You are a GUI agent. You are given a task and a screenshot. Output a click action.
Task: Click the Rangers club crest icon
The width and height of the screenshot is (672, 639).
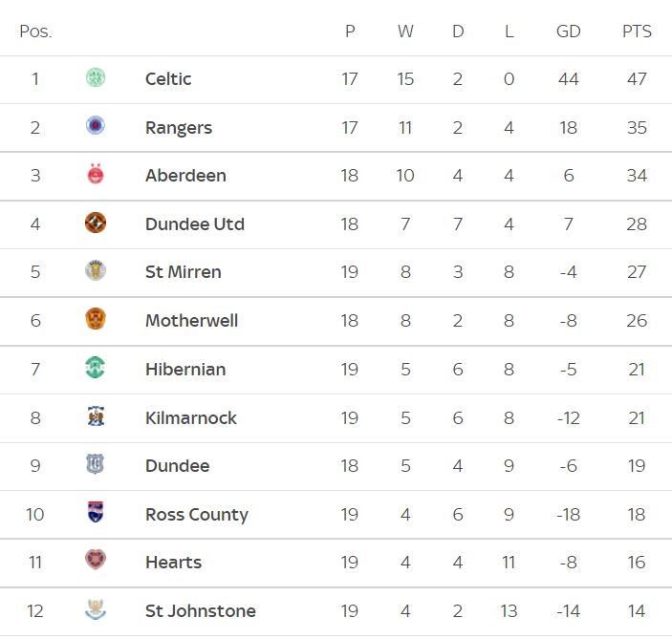[96, 126]
